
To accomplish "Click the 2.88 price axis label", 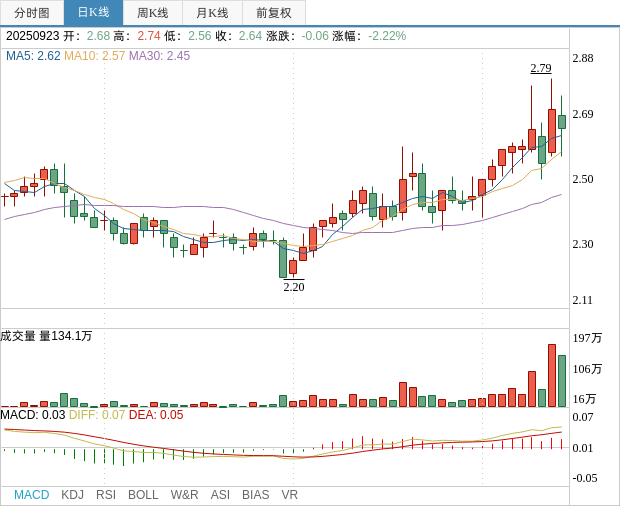I will 583,58.
